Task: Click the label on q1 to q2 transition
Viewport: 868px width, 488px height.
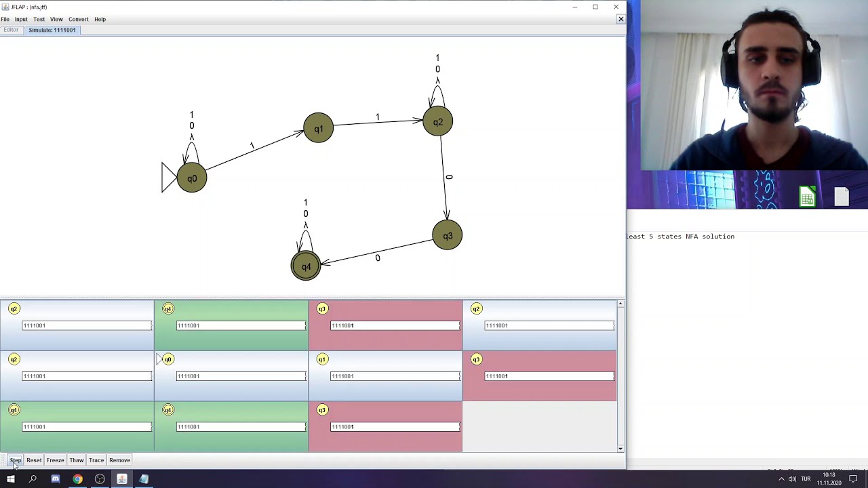Action: tap(378, 117)
